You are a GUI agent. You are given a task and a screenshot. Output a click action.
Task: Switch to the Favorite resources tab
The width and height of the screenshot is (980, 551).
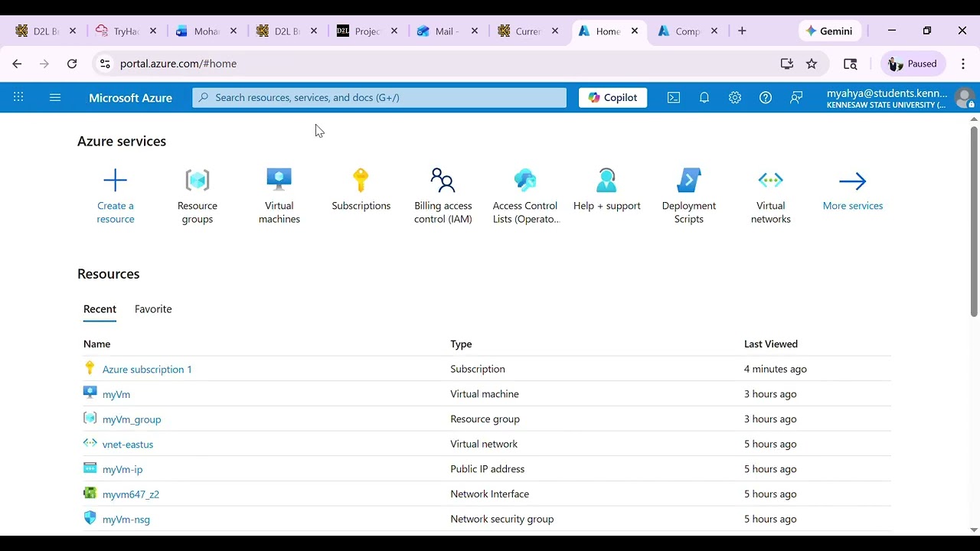coord(153,309)
